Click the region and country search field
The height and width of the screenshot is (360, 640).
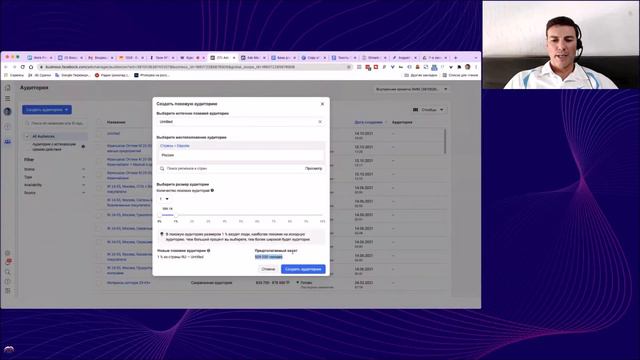pos(231,168)
